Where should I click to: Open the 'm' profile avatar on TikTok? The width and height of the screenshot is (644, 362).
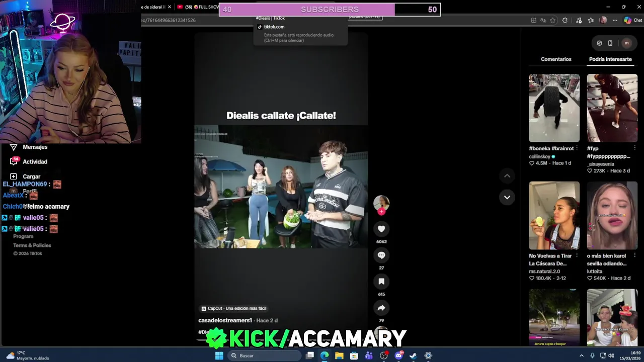pyautogui.click(x=626, y=43)
